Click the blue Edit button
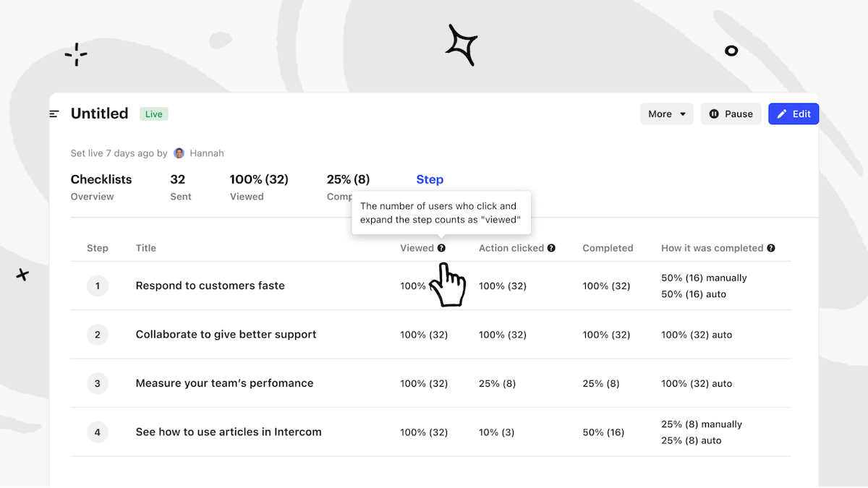Viewport: 868px width, 488px height. click(x=793, y=114)
